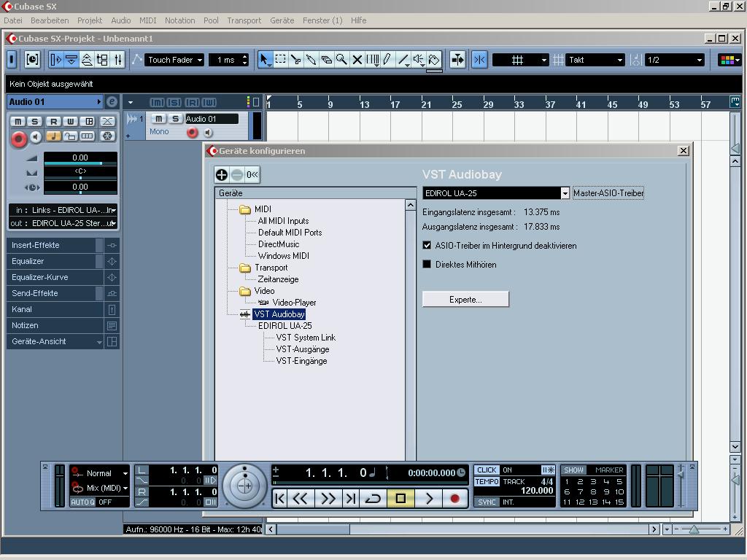Toggle ASIO-Treiber im Hintergrund deaktivieren checkbox
The image size is (747, 560).
[x=427, y=245]
